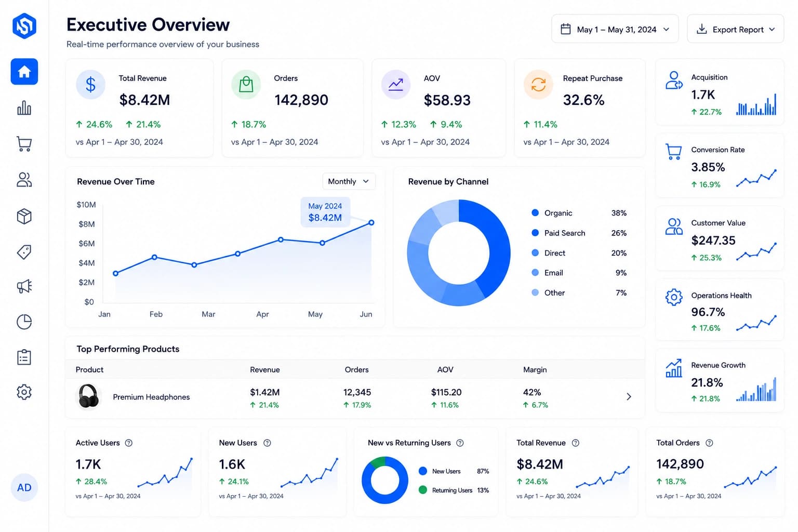
Task: Click the Premium Headphones product name
Action: [151, 397]
